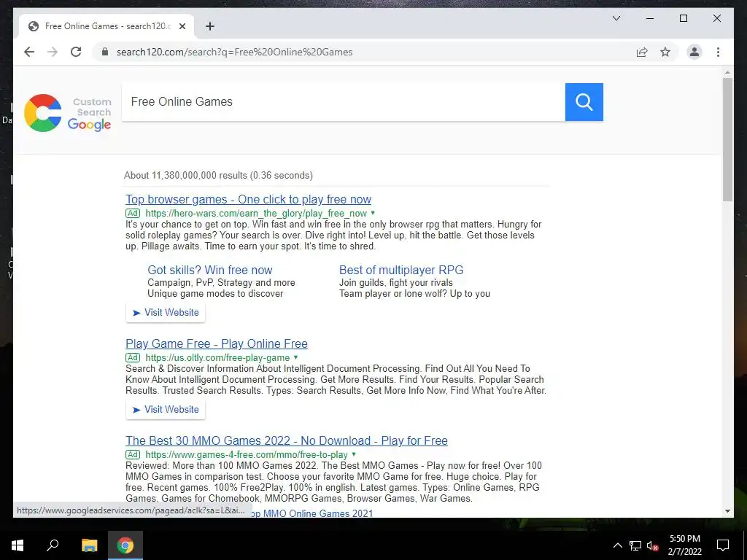
Task: Open the Windows notification center
Action: point(723,545)
